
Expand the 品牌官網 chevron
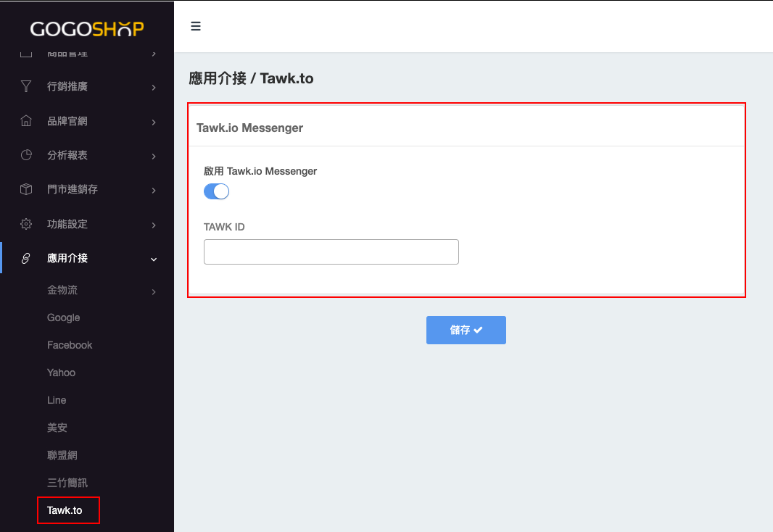pos(154,122)
